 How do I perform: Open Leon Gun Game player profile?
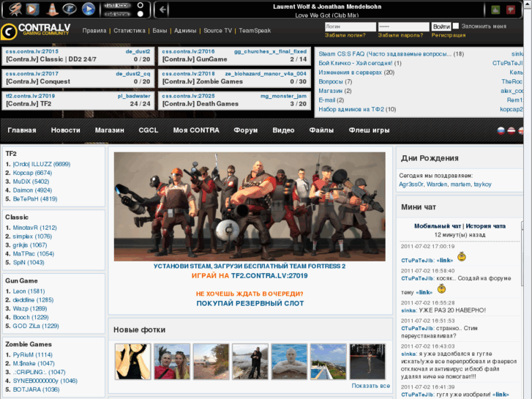pyautogui.click(x=29, y=291)
